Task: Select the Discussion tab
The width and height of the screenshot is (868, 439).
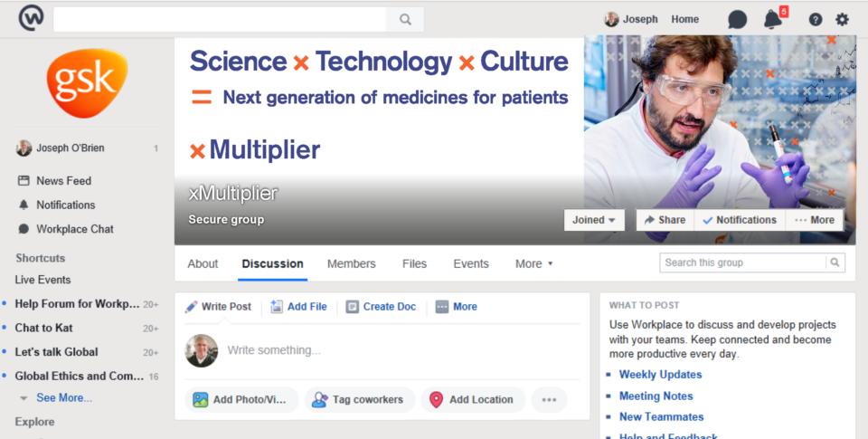Action: pos(272,263)
